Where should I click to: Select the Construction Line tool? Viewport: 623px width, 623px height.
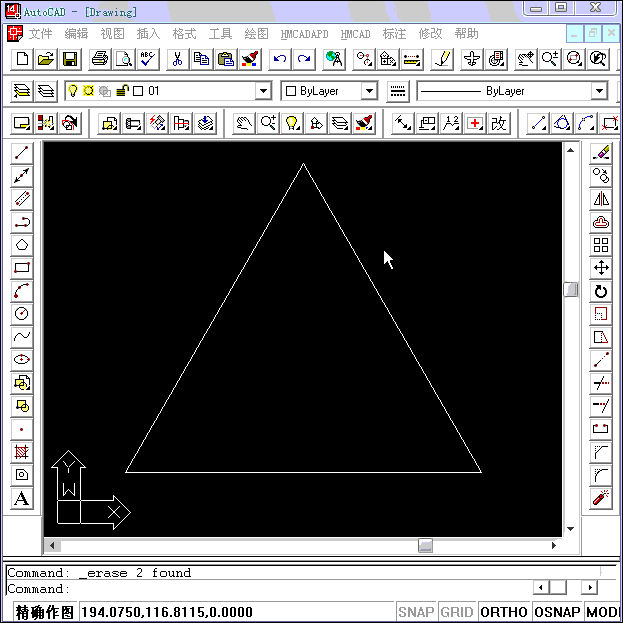tap(21, 176)
